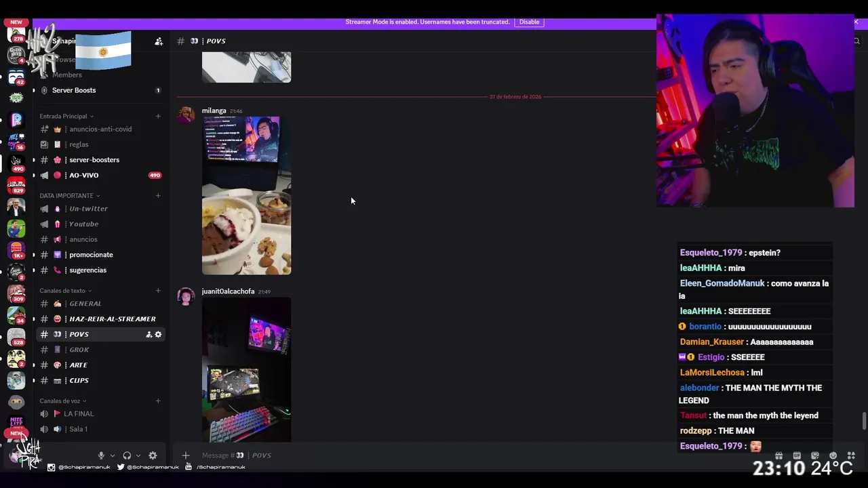This screenshot has width=868, height=488.
Task: Open the promocionate channel
Action: (100, 255)
